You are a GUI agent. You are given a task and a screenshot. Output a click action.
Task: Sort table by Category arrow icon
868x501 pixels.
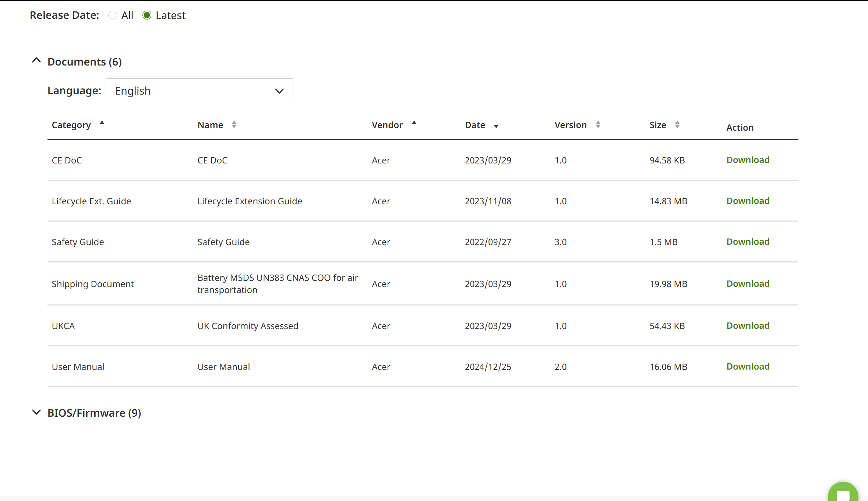click(x=102, y=123)
